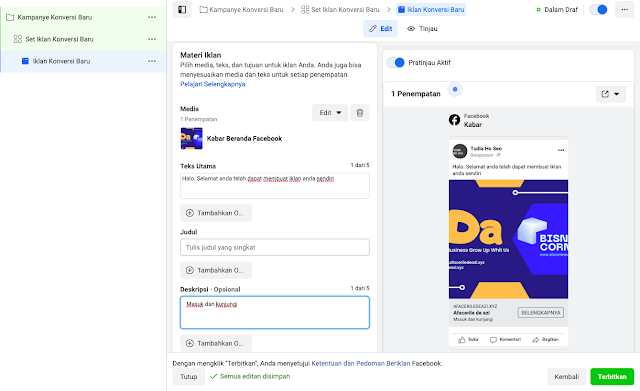Click the 1 Penempatan heading in preview
640x391 pixels.
coord(416,94)
